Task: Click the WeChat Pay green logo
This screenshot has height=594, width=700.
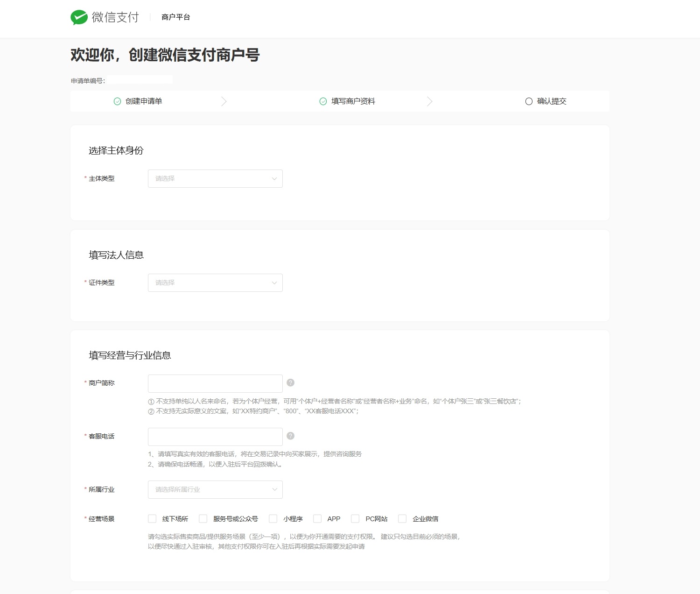Action: coord(79,17)
